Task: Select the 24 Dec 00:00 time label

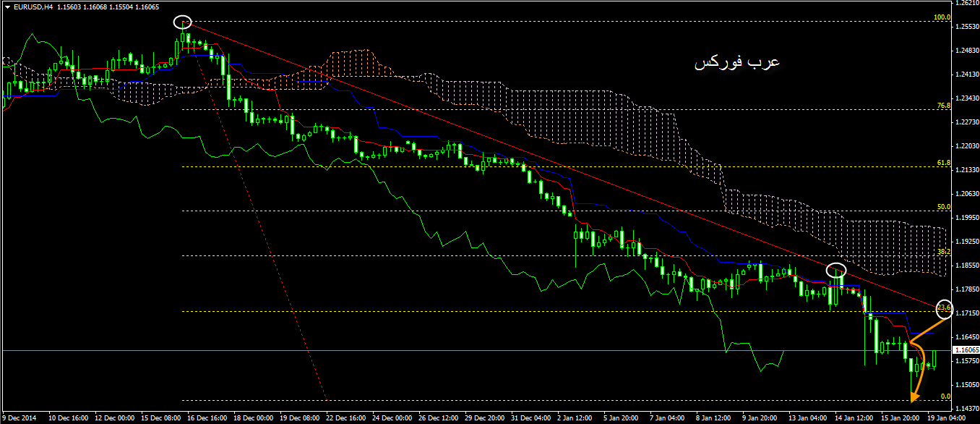Action: [392, 418]
